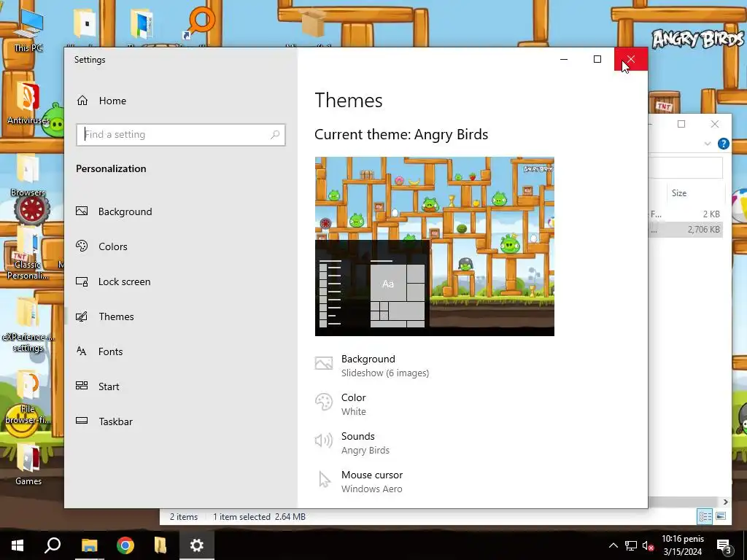Maximize the Settings window
This screenshot has height=560, width=747.
(x=597, y=59)
